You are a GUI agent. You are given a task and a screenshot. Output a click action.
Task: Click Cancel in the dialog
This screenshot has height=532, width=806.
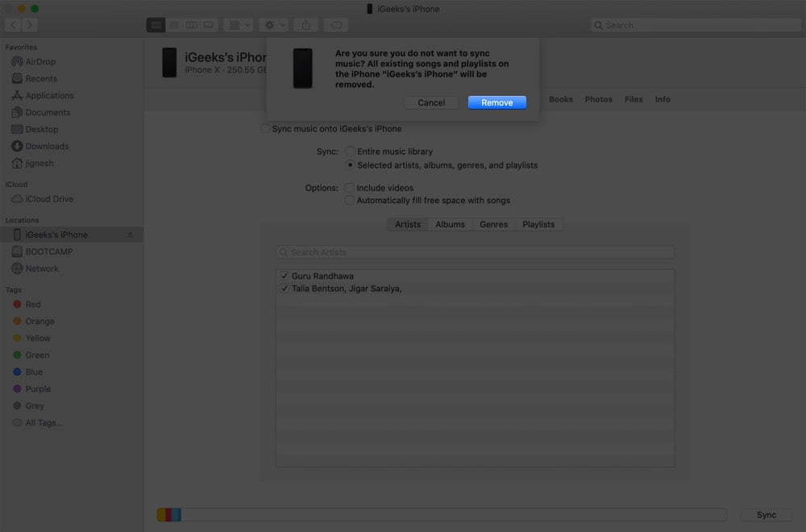pyautogui.click(x=431, y=102)
